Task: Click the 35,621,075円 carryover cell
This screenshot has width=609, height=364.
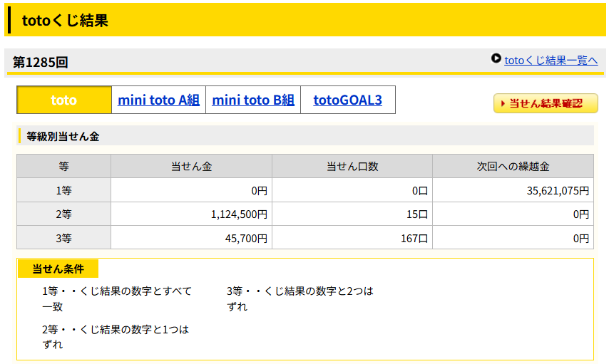Action: tap(513, 190)
